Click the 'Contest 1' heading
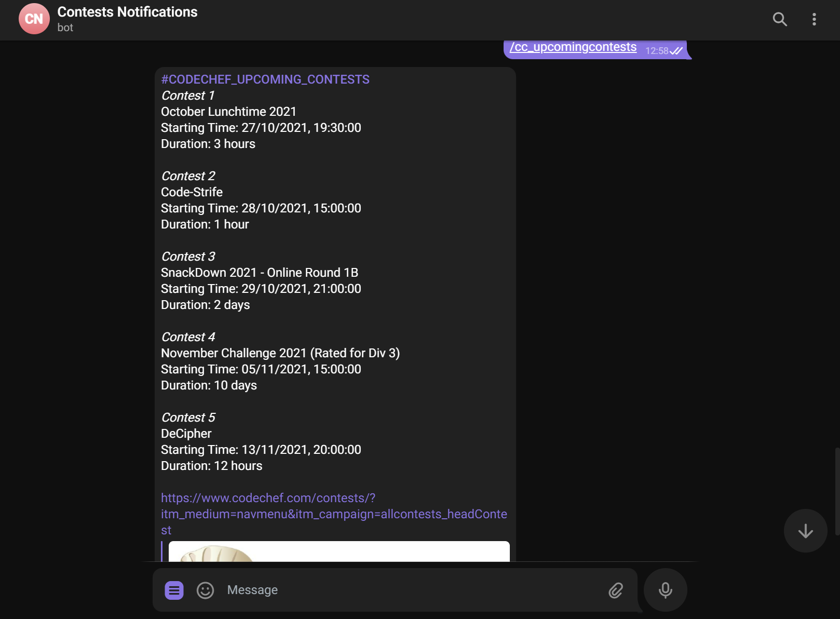This screenshot has width=840, height=619. coord(188,96)
